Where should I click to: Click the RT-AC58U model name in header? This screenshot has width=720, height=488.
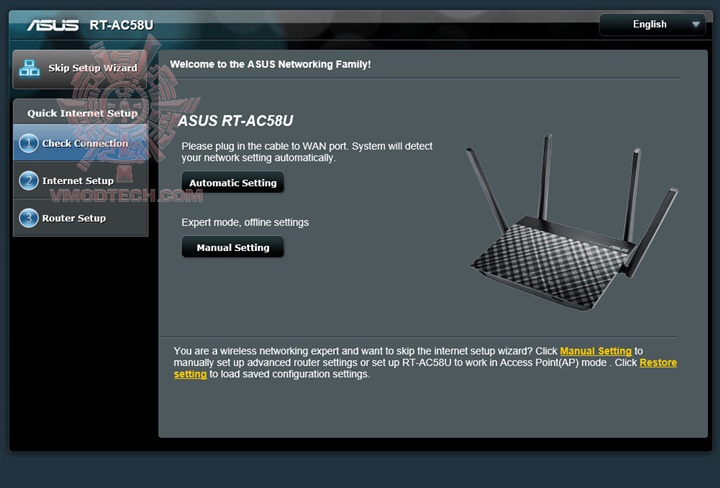tap(121, 25)
